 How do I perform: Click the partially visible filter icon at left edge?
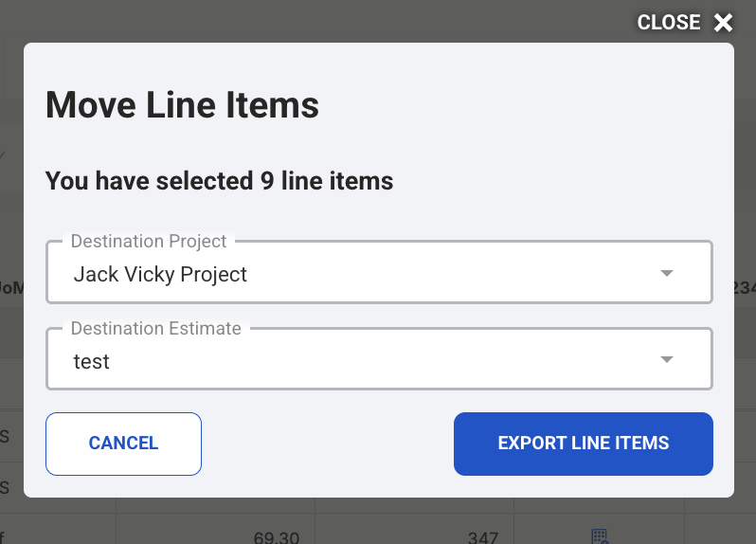(3, 154)
